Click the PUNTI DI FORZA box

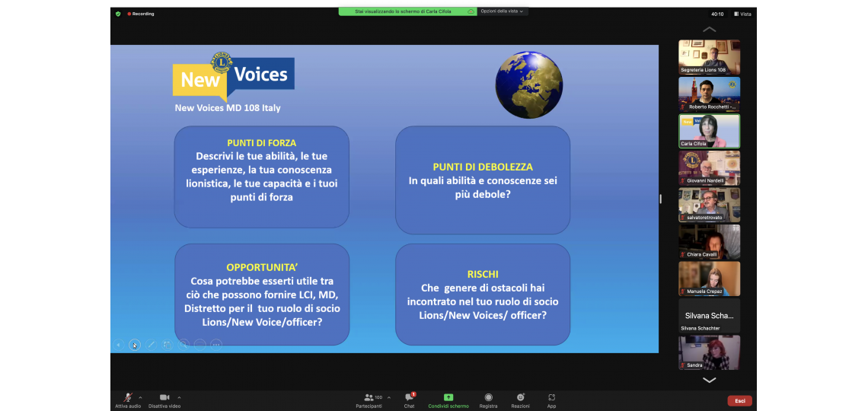pos(261,177)
